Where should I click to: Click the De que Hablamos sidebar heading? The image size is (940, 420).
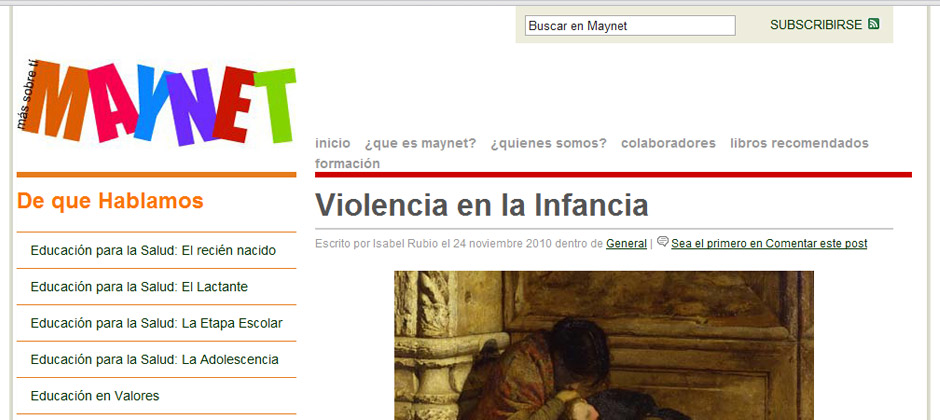[110, 201]
